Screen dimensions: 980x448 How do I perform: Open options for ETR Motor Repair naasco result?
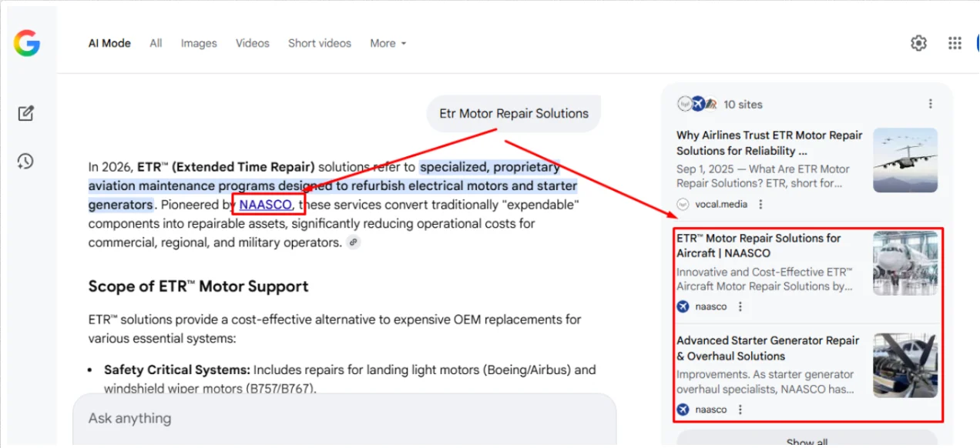[x=740, y=306]
